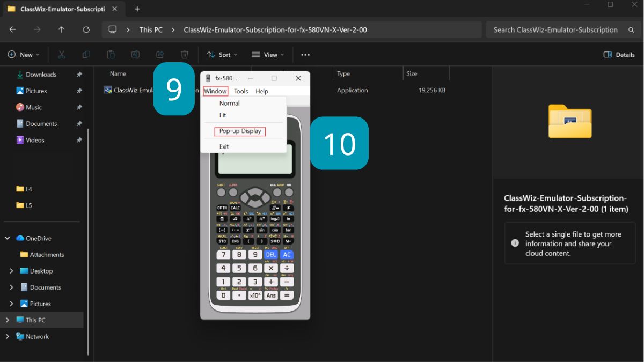Click the sin calculator key

(x=261, y=230)
